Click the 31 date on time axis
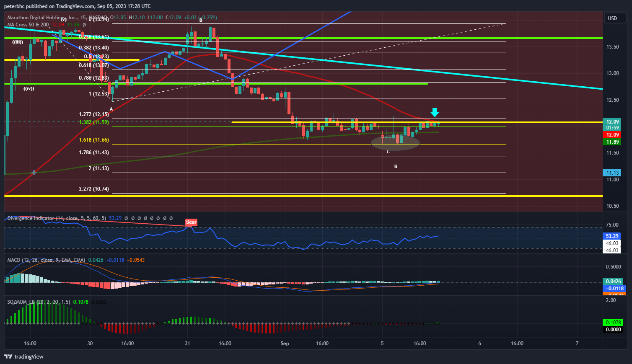 (187, 343)
